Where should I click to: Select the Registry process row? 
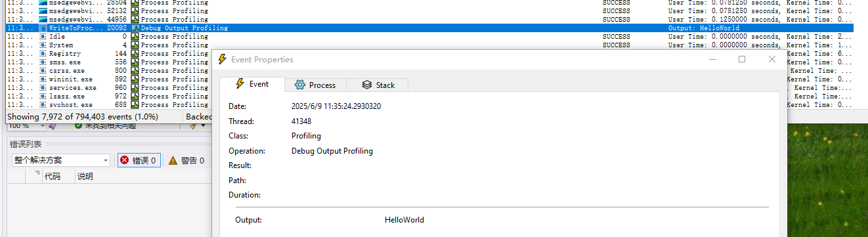click(x=108, y=54)
